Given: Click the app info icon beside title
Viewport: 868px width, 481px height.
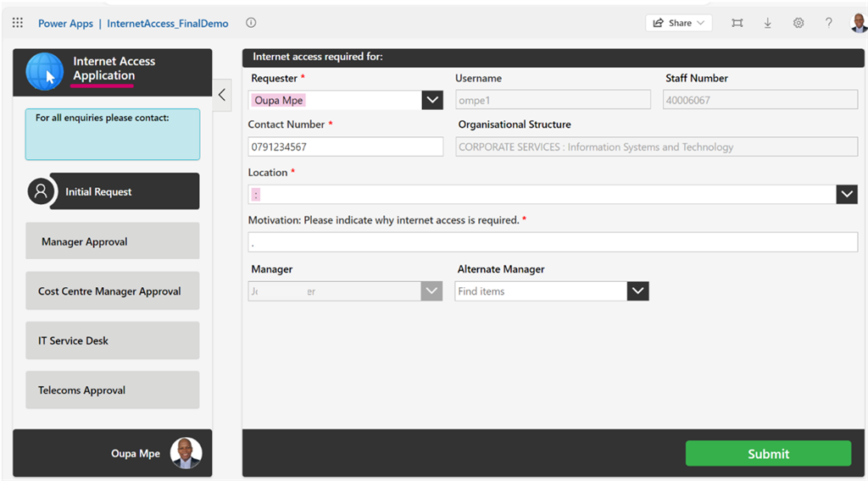Looking at the screenshot, I should point(251,23).
